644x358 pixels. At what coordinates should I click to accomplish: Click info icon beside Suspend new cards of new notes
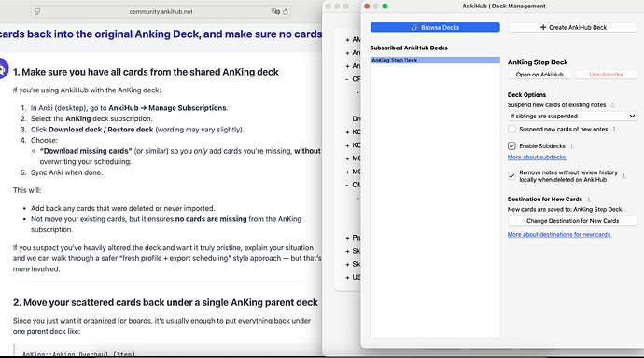[614, 130]
